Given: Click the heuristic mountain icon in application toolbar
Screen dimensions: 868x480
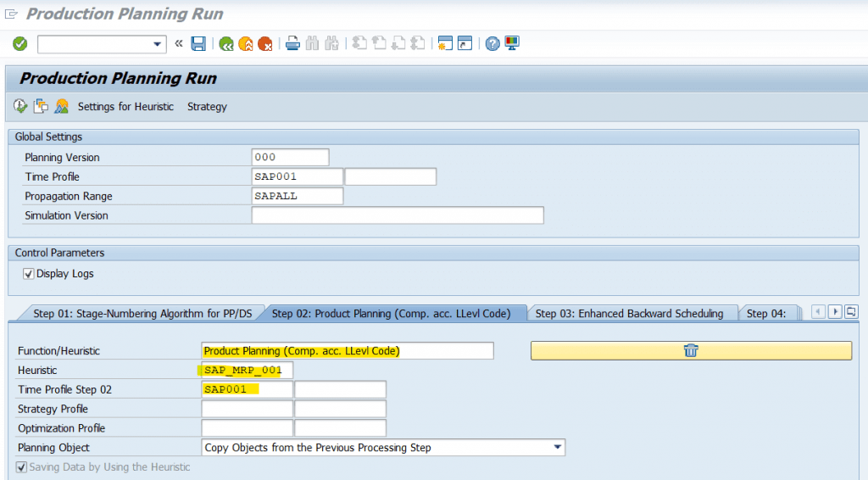Looking at the screenshot, I should 61,106.
